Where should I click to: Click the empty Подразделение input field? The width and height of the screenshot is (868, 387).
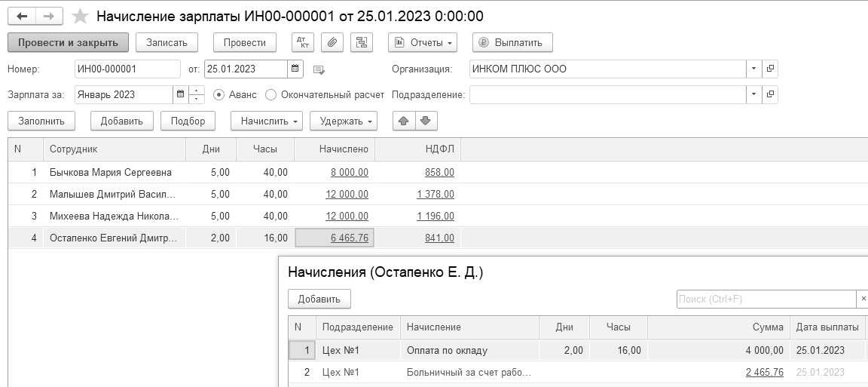point(608,94)
